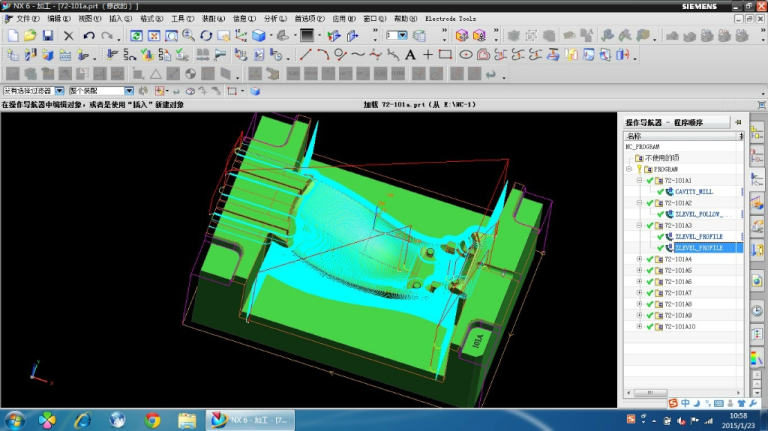Viewport: 768px width, 431px height.
Task: Open the Assembly Navigator sidebar tab
Action: (x=757, y=133)
